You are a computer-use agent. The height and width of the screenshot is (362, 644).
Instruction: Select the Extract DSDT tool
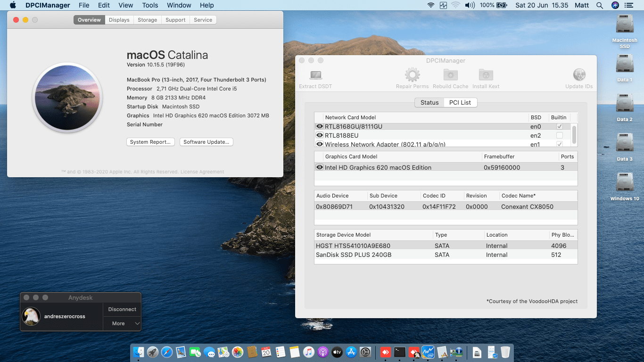pos(315,75)
